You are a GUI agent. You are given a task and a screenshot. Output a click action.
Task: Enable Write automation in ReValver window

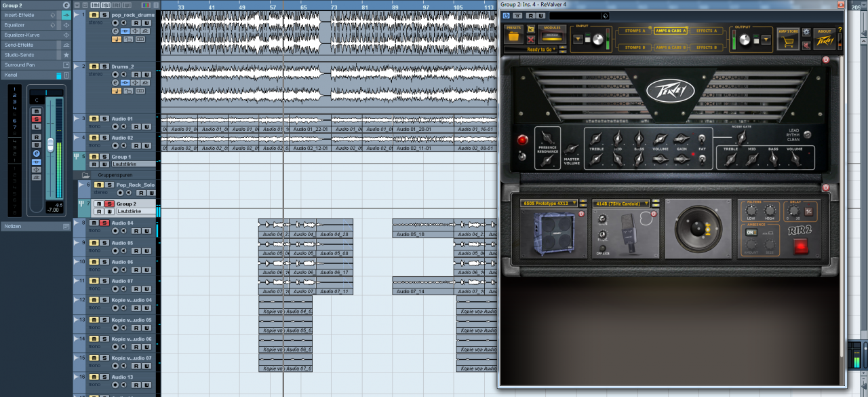540,16
